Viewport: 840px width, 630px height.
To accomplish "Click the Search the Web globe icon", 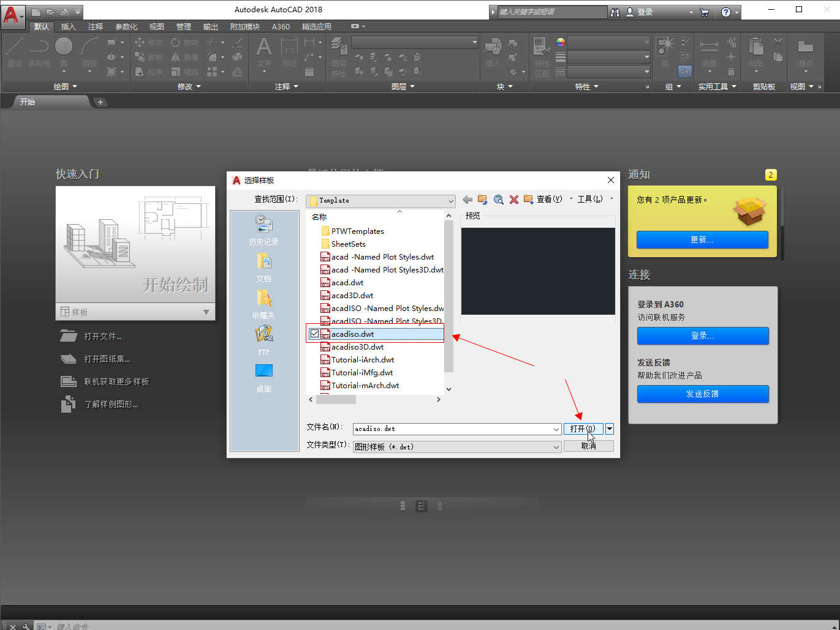I will click(x=499, y=200).
